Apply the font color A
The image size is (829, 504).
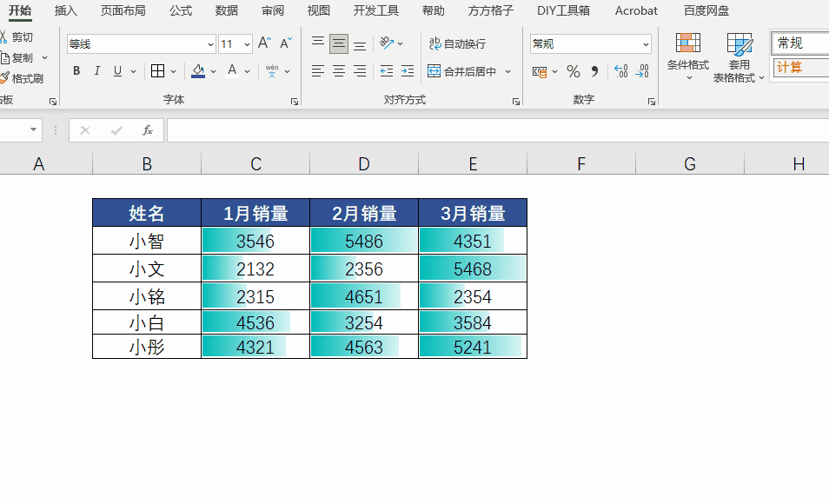click(x=232, y=71)
